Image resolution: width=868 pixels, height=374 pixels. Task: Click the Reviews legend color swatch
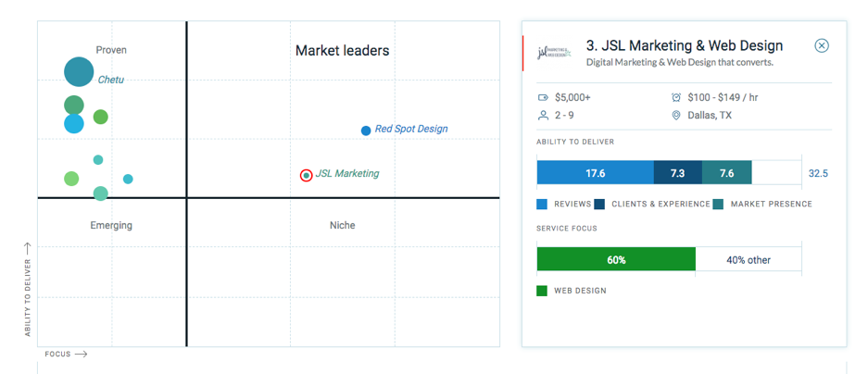[542, 205]
